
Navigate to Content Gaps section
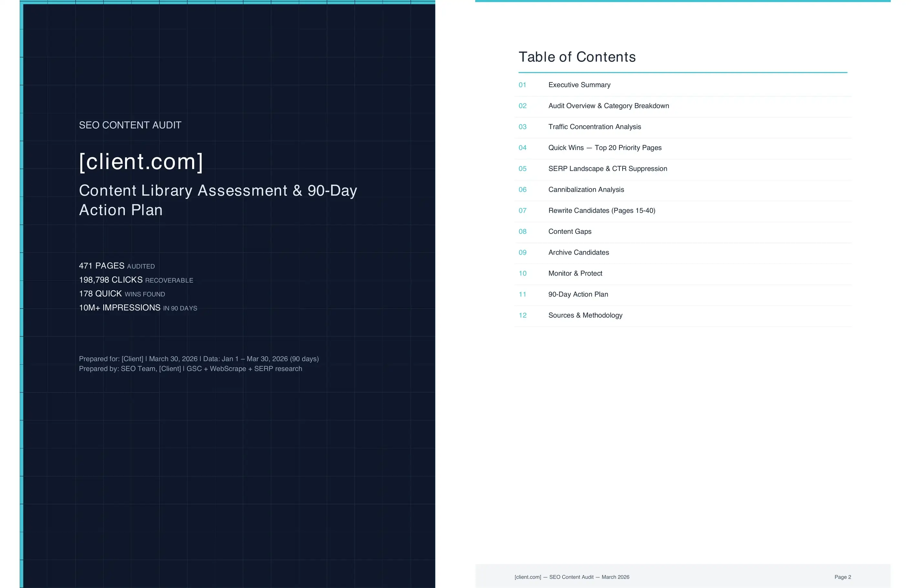pyautogui.click(x=569, y=231)
